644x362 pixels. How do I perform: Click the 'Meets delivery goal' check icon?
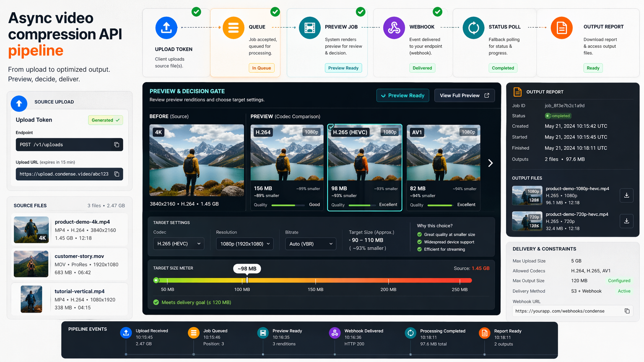coord(156,302)
